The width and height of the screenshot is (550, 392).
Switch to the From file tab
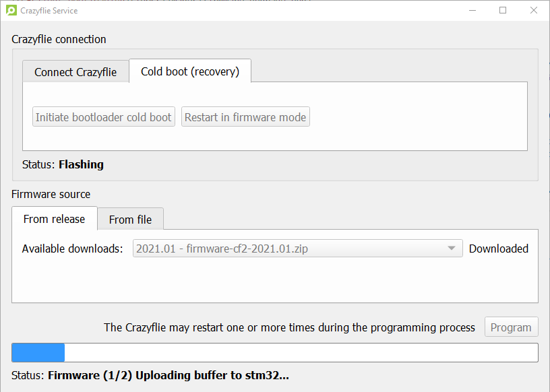130,220
